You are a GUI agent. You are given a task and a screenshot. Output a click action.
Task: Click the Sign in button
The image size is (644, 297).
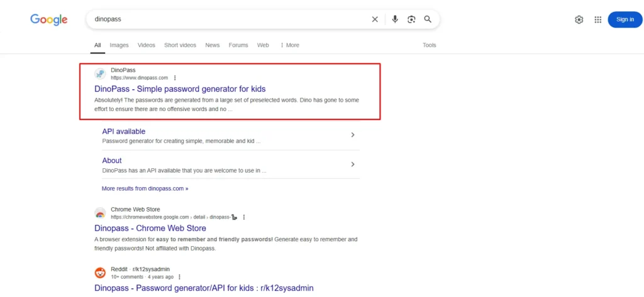[625, 19]
